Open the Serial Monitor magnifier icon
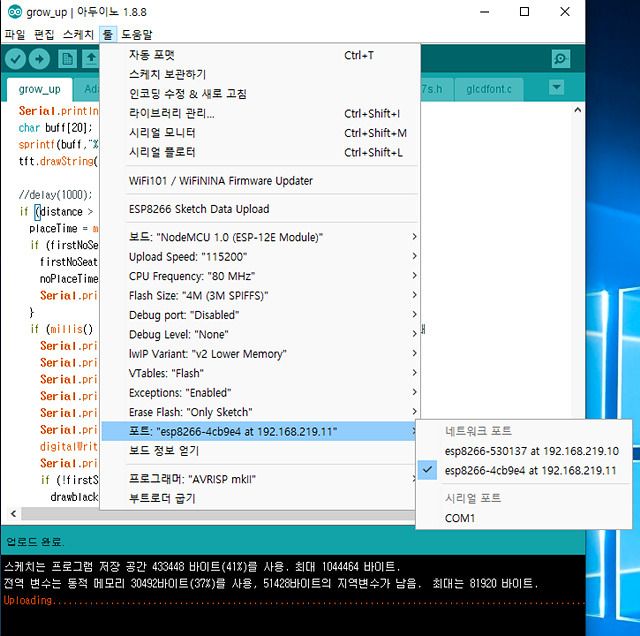 click(560, 59)
